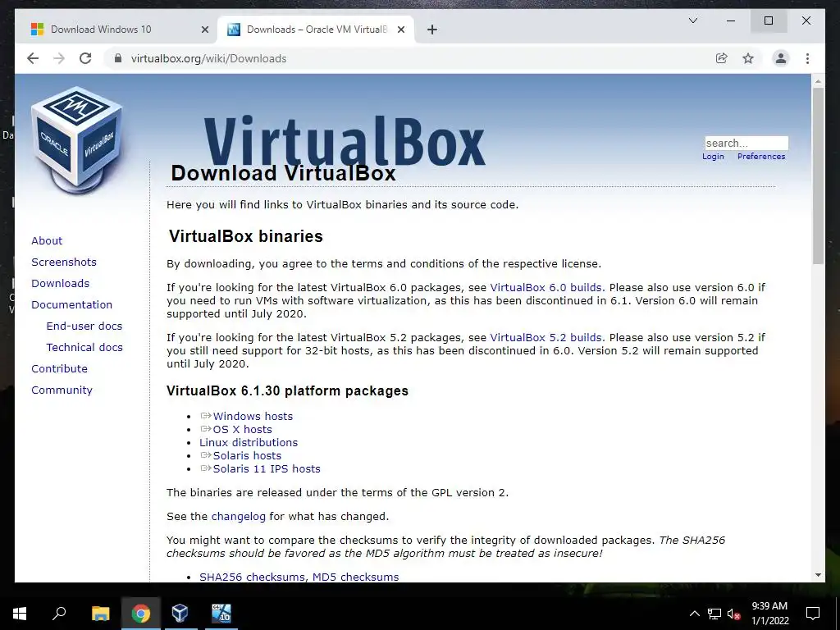Image resolution: width=840 pixels, height=630 pixels.
Task: Select the Downloads – Oracle VM VirtualBox tab
Action: tap(316, 30)
